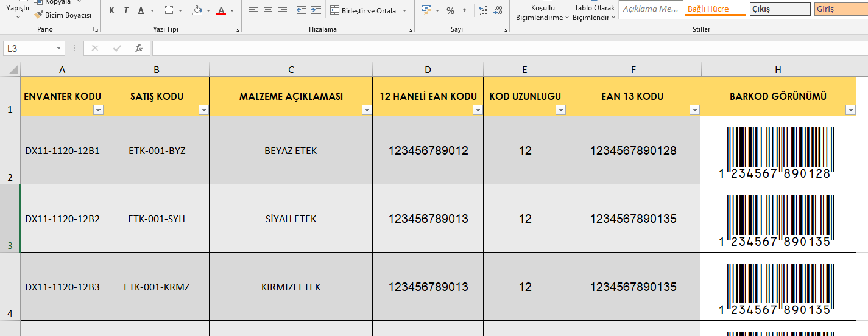Open Sayı dialog launcher
Image resolution: width=868 pixels, height=336 pixels.
506,29
